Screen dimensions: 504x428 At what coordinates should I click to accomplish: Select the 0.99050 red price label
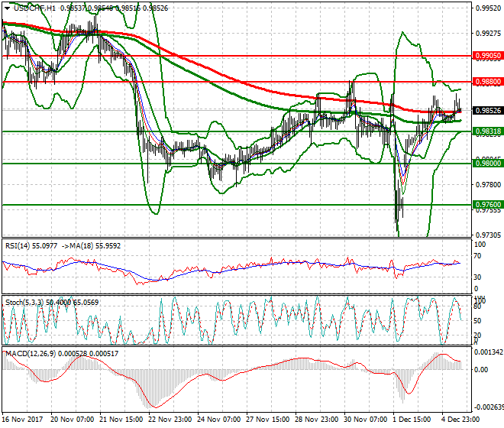point(486,56)
